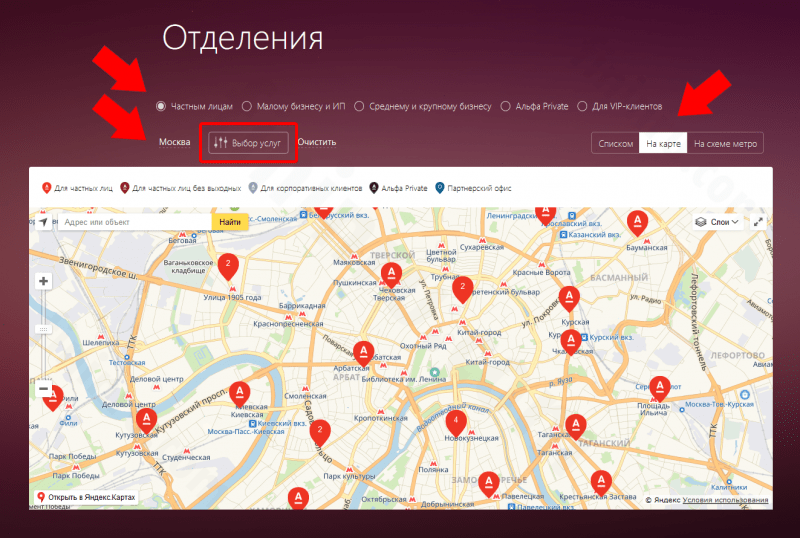Select branch marker near Арбатская

363,354
